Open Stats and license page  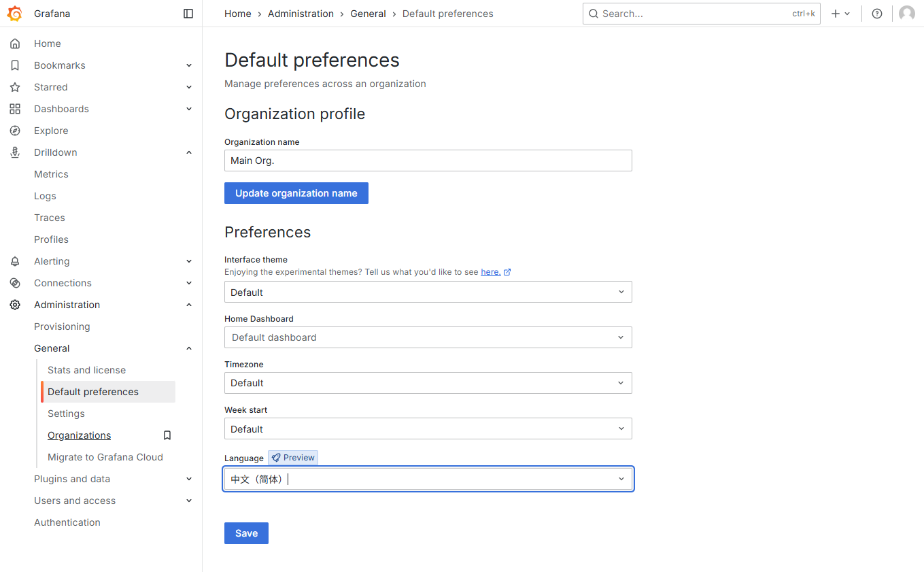coord(86,370)
